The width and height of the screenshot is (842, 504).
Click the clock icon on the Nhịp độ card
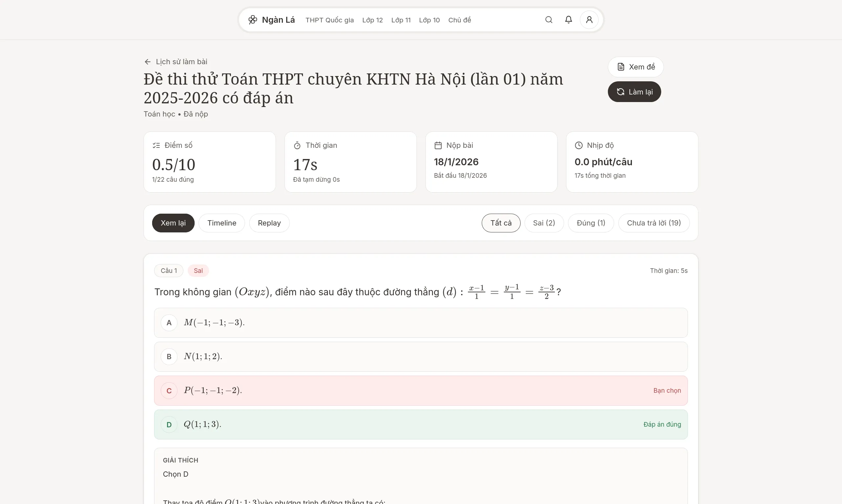579,145
